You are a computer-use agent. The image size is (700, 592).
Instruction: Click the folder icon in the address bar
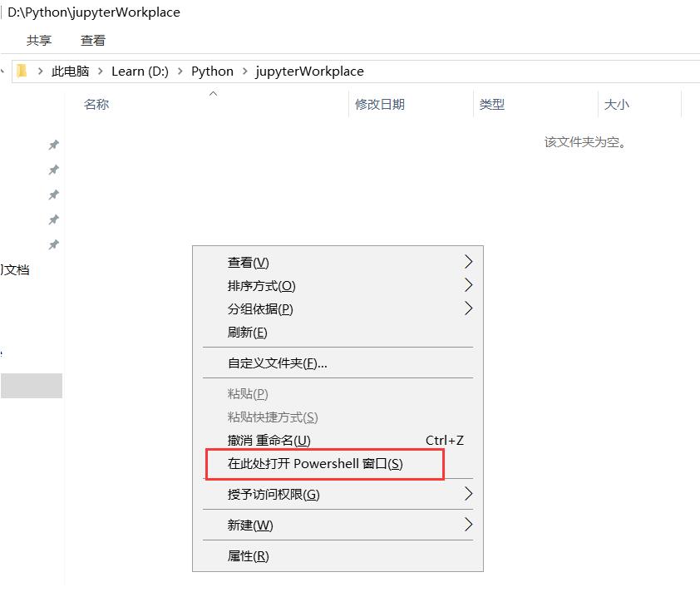click(22, 71)
